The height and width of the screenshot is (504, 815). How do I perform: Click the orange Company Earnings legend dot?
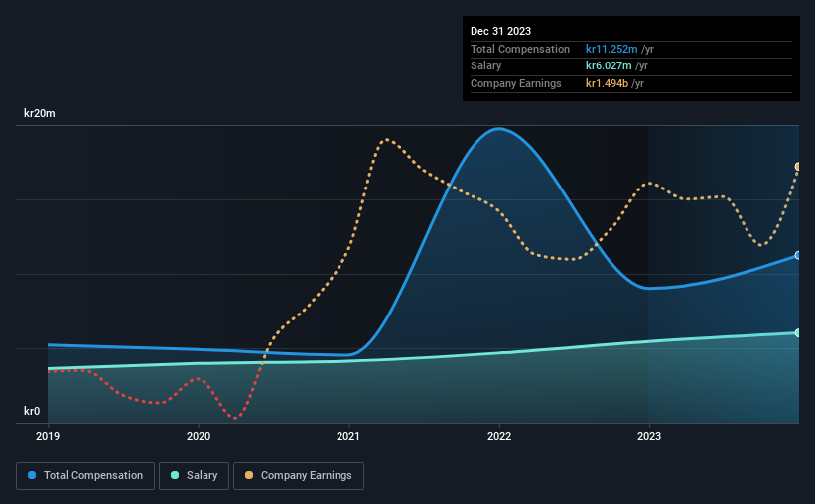[249, 475]
